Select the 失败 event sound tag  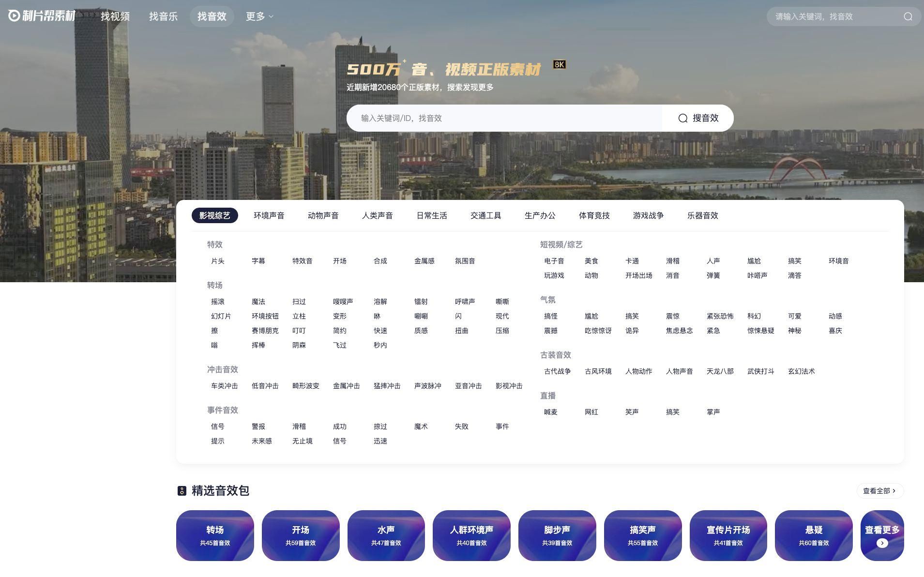click(x=462, y=426)
